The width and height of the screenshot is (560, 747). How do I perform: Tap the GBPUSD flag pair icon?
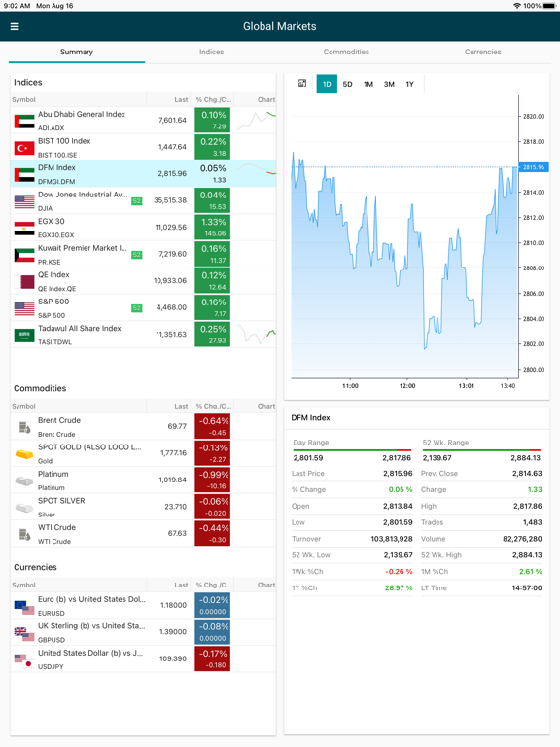tap(24, 633)
